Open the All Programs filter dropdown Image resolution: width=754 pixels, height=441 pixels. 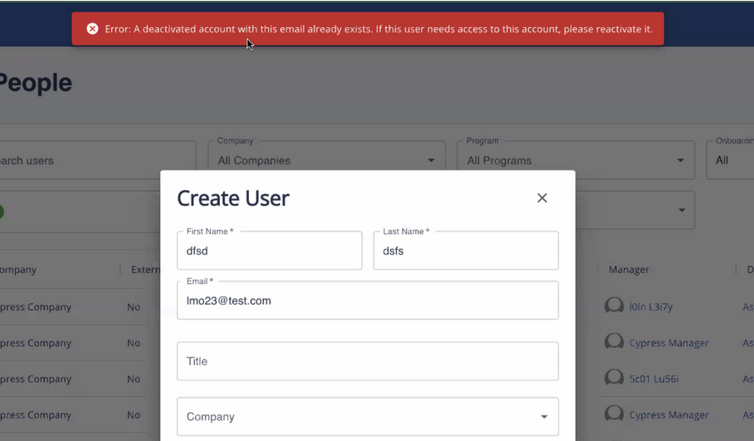pos(575,160)
